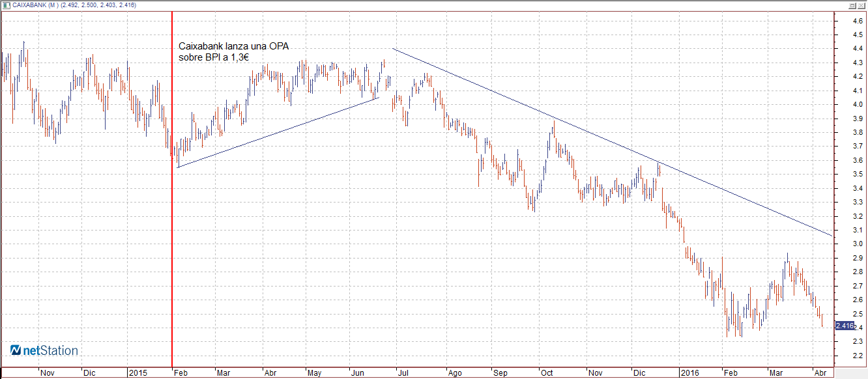Click the 2015 year label on time axis

point(137,373)
